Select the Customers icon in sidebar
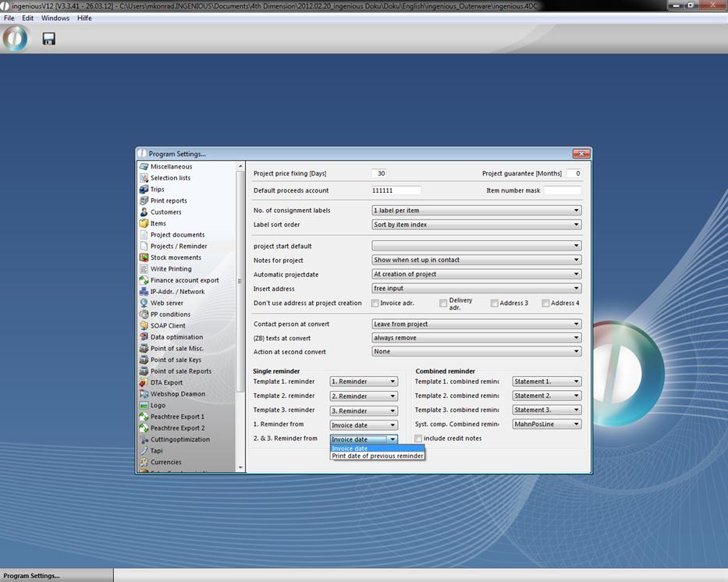728x582 pixels. point(144,212)
